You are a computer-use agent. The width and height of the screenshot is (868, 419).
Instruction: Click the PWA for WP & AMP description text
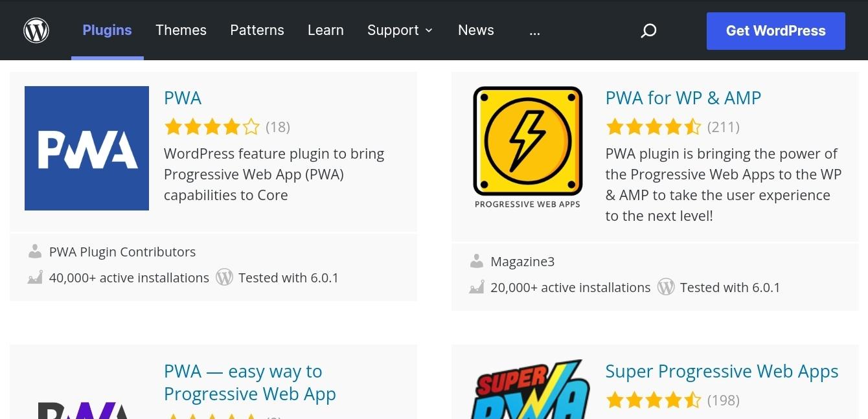click(724, 185)
